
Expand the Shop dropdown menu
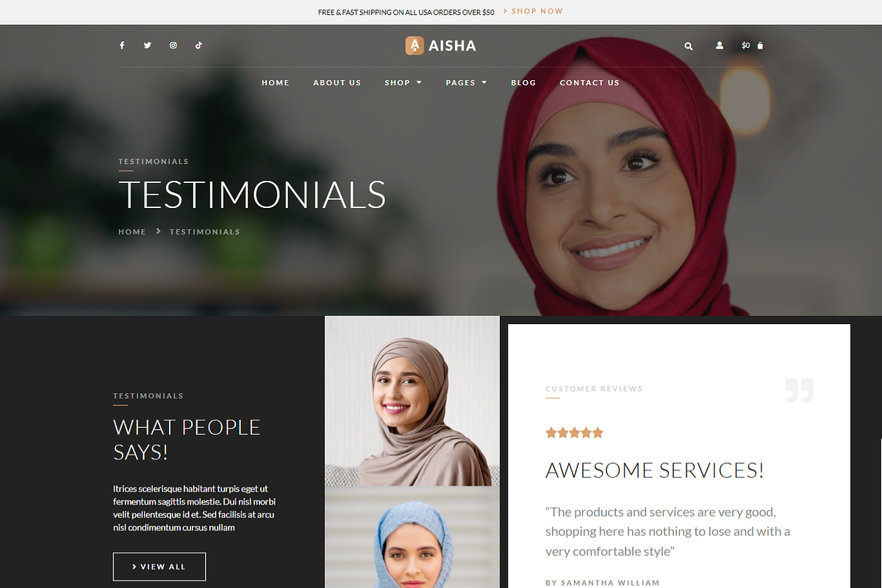[x=404, y=83]
